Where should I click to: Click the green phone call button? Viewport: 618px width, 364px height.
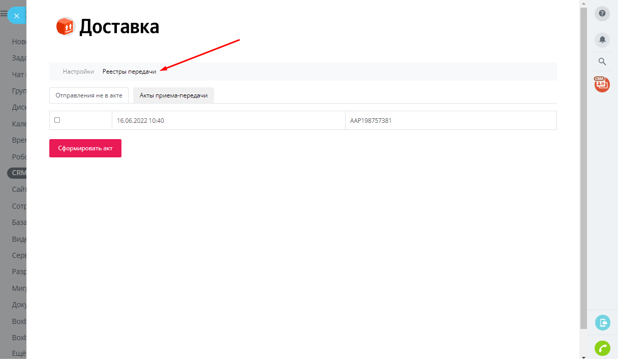(602, 348)
